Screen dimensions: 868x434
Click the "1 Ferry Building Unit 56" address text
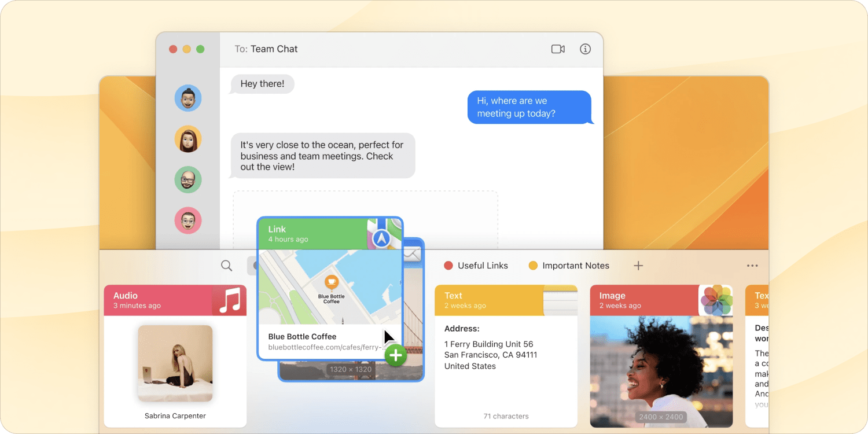tap(489, 344)
